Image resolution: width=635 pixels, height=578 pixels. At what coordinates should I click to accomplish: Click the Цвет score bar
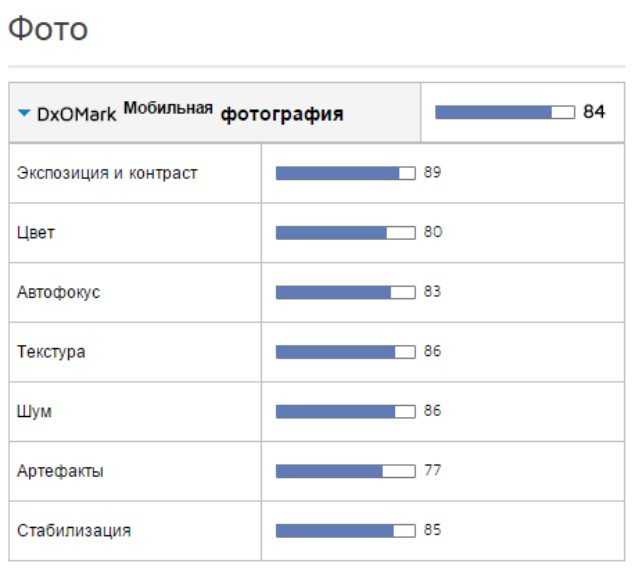pos(345,233)
